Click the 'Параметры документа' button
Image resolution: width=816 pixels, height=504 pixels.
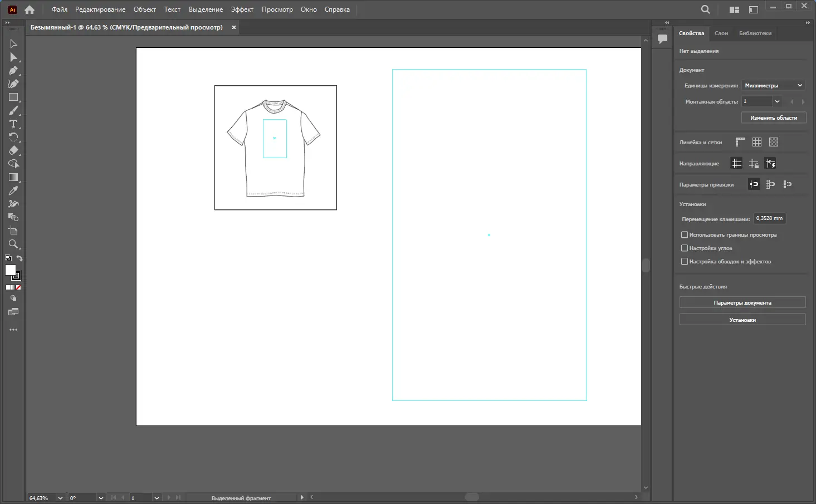coord(742,302)
